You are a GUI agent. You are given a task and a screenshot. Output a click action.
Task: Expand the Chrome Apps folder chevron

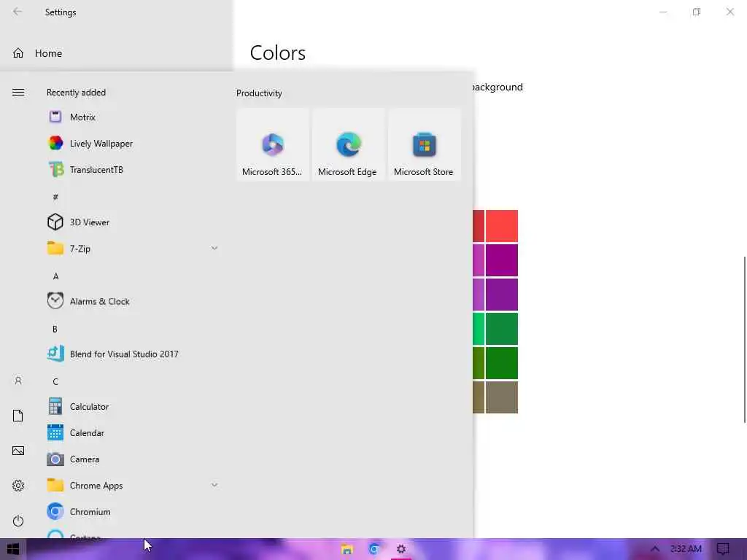(x=214, y=485)
